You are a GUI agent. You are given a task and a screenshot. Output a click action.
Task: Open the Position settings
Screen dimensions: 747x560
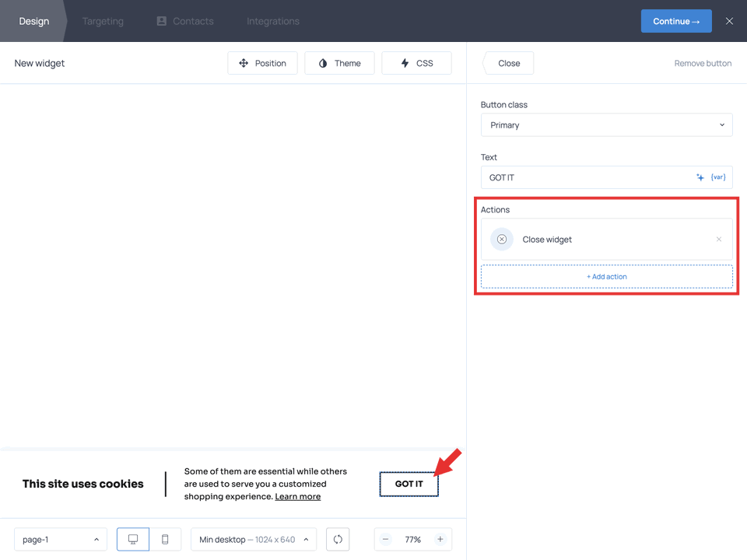[262, 63]
